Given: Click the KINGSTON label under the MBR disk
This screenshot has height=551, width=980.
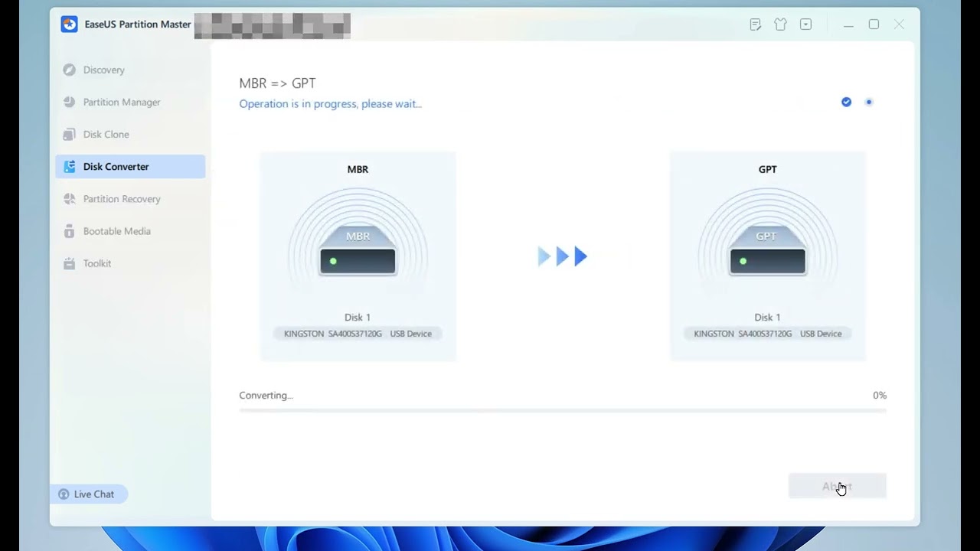Looking at the screenshot, I should tap(358, 334).
